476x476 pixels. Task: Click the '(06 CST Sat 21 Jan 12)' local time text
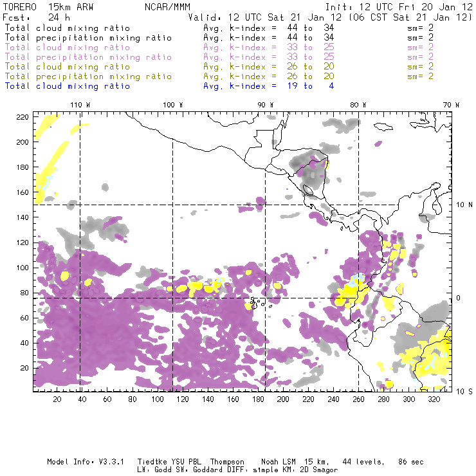410,17
